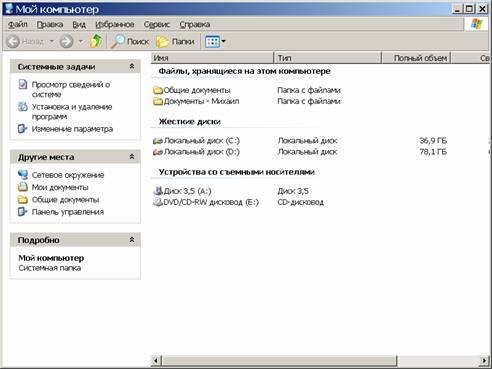The image size is (492, 369).
Task: Open the Справка menu
Action: [x=195, y=25]
